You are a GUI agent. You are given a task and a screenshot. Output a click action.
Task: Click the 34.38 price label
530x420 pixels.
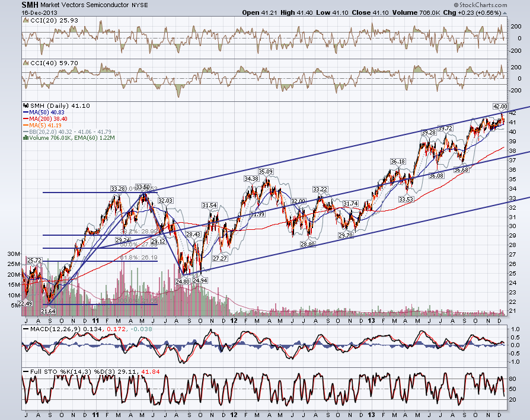[x=251, y=178]
